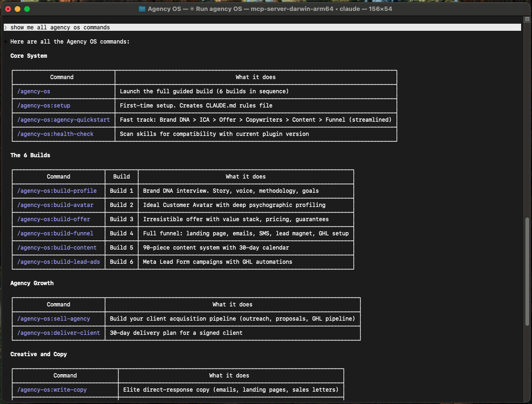Open /agency-os:build-content for Build 5
Screen dimensions: 532x404
click(56, 247)
